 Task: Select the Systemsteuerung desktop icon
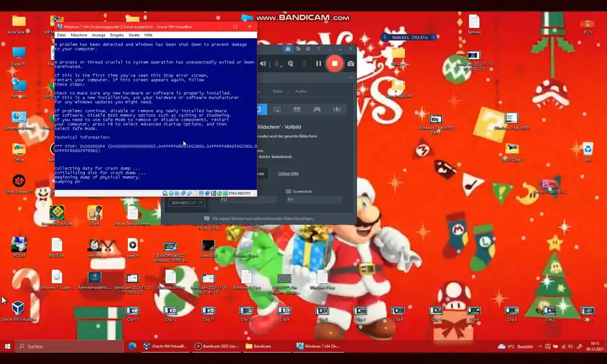point(18,120)
